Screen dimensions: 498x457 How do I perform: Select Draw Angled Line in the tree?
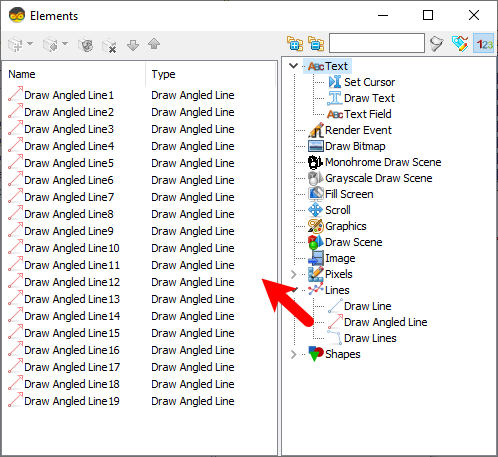point(385,322)
